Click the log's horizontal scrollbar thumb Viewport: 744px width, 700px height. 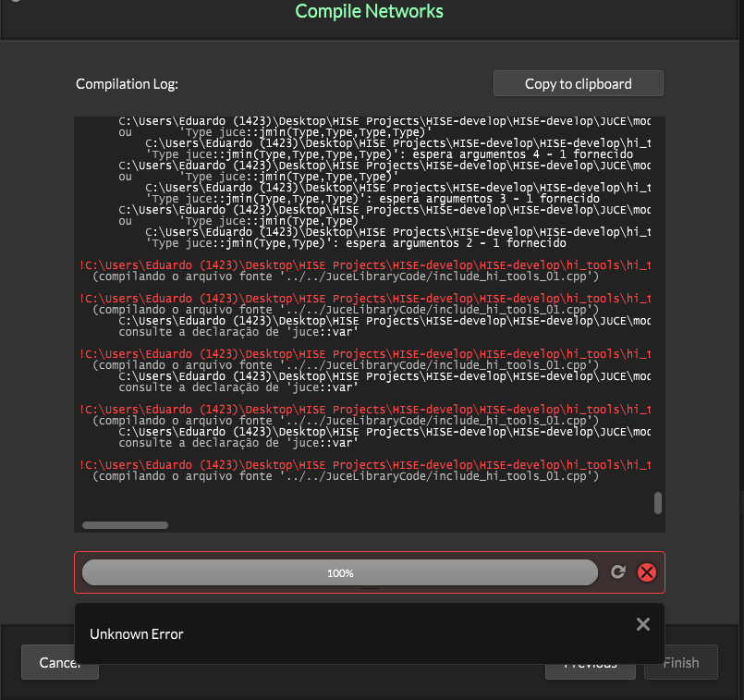126,525
